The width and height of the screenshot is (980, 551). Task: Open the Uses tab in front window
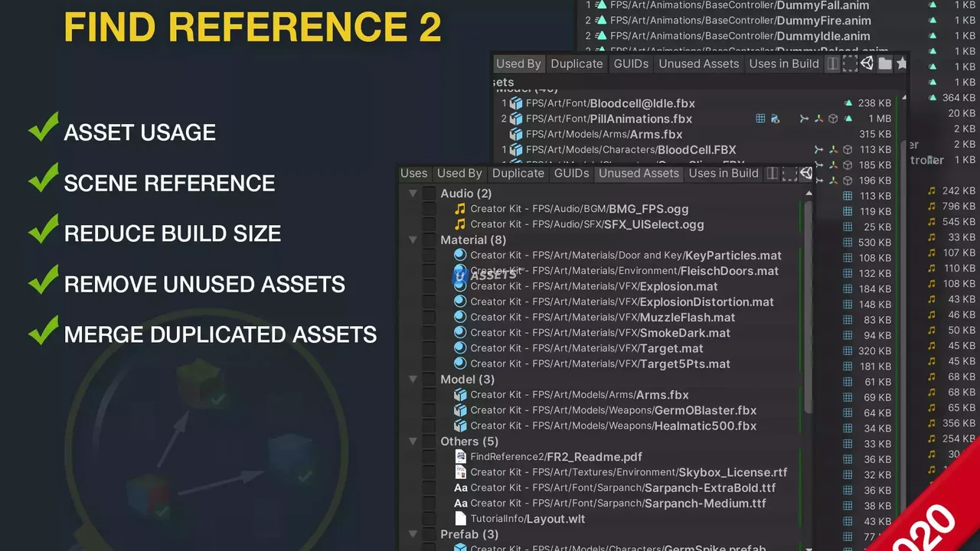(414, 174)
